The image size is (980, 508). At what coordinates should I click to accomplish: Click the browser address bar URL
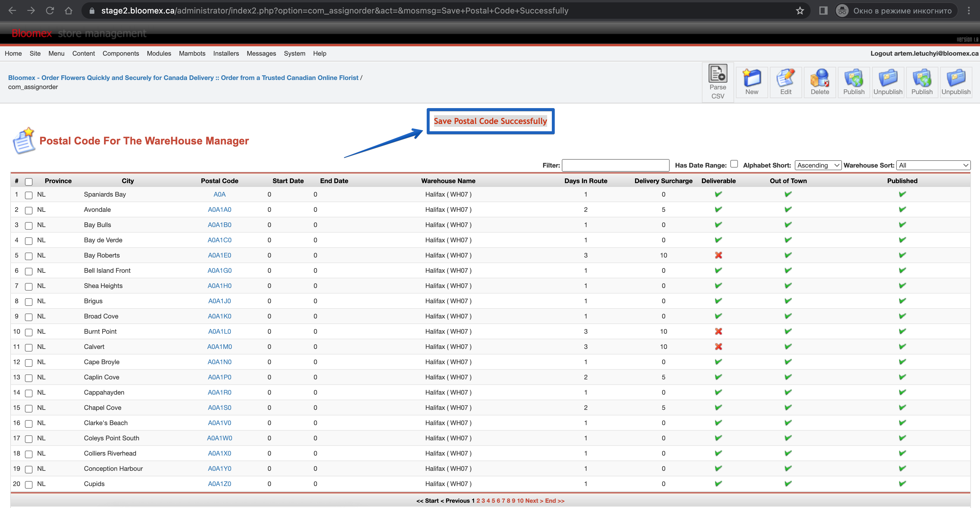[335, 11]
